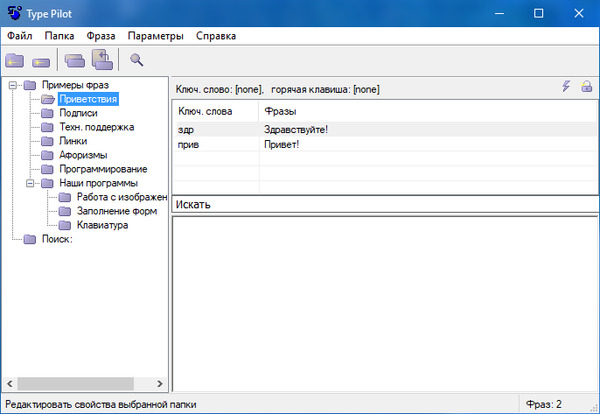Select the Подписи folder in tree
The width and height of the screenshot is (600, 414).
(x=78, y=113)
